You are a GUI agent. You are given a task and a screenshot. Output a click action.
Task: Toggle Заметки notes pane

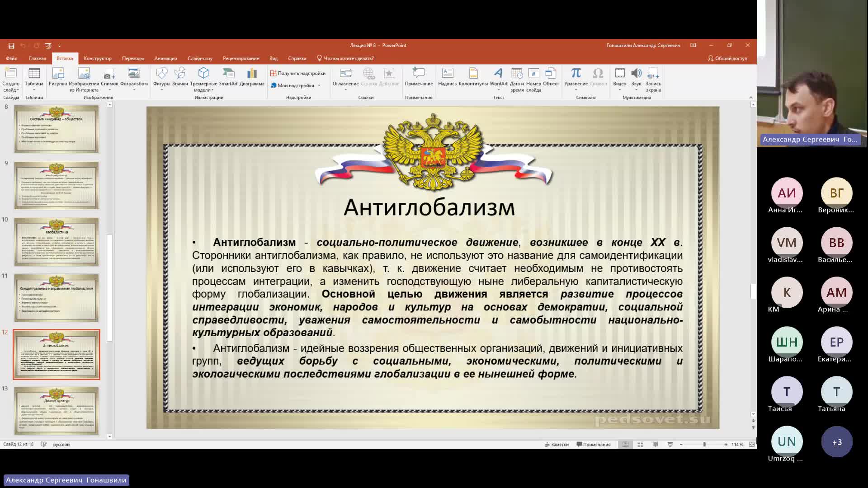pyautogui.click(x=557, y=445)
